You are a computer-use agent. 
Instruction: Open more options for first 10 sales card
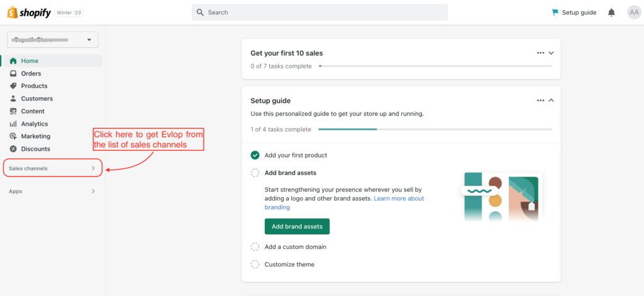point(540,53)
